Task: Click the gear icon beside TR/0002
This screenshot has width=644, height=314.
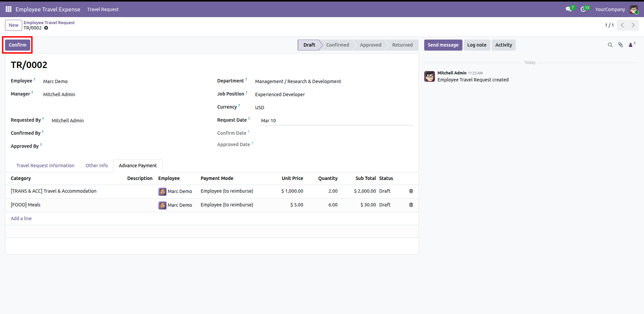Action: click(x=46, y=28)
